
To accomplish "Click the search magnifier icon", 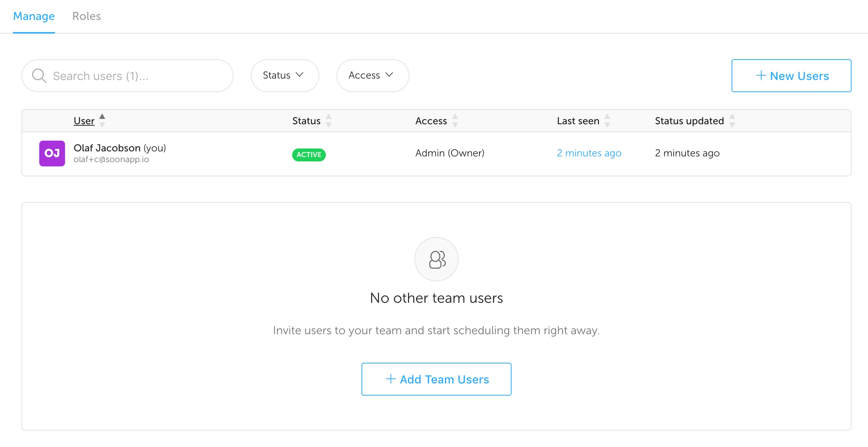I will pyautogui.click(x=39, y=76).
